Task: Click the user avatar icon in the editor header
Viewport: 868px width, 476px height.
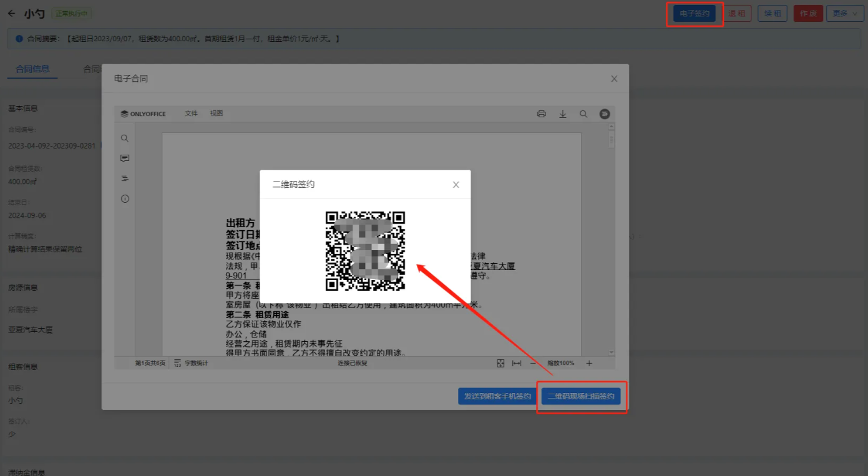Action: coord(604,114)
